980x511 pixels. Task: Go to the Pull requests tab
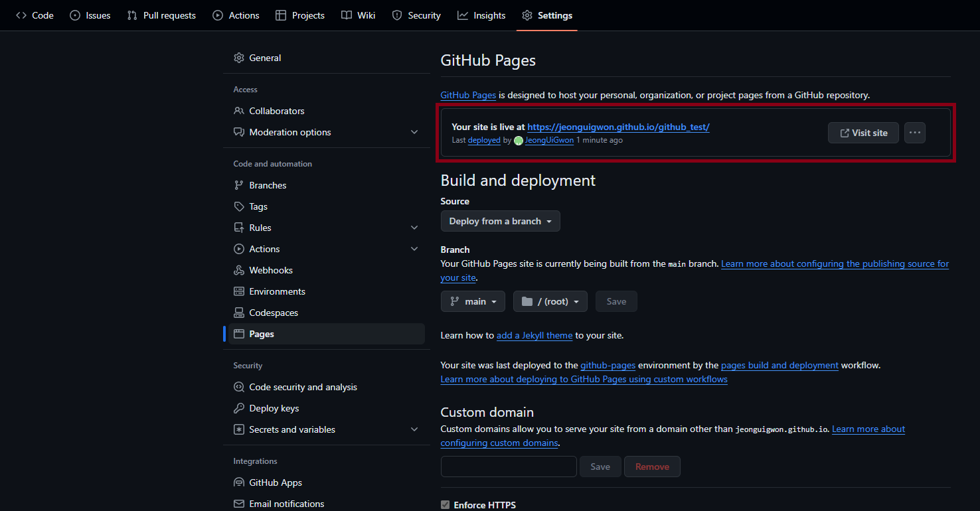161,15
